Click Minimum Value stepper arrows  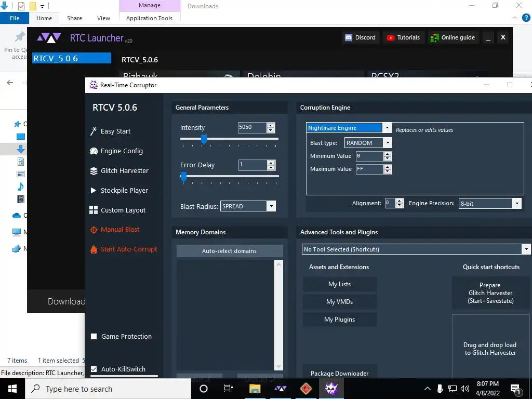pyautogui.click(x=387, y=156)
